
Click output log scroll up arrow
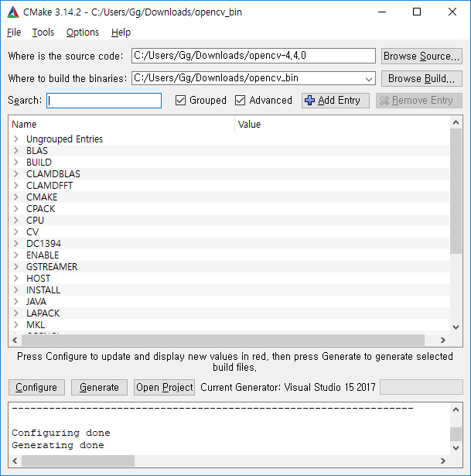456,409
